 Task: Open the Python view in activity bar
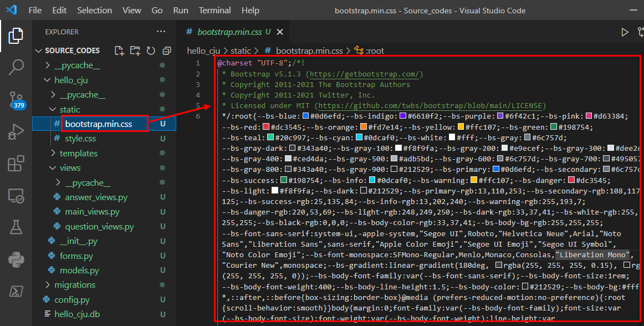pos(16,259)
